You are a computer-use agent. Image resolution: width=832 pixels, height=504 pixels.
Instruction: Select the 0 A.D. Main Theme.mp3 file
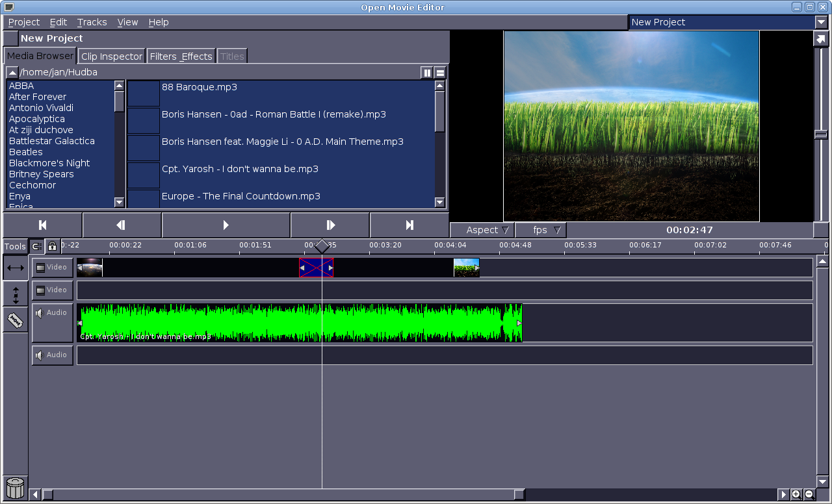click(283, 142)
